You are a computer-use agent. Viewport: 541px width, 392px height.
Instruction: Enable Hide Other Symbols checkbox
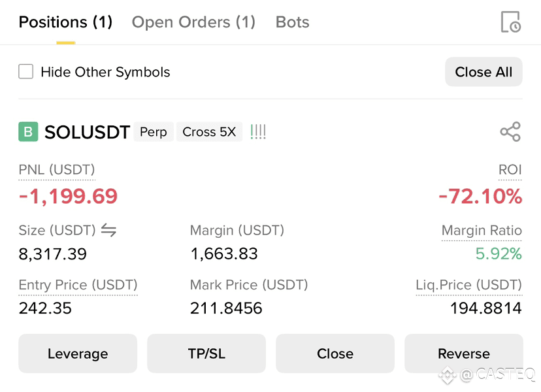(26, 71)
